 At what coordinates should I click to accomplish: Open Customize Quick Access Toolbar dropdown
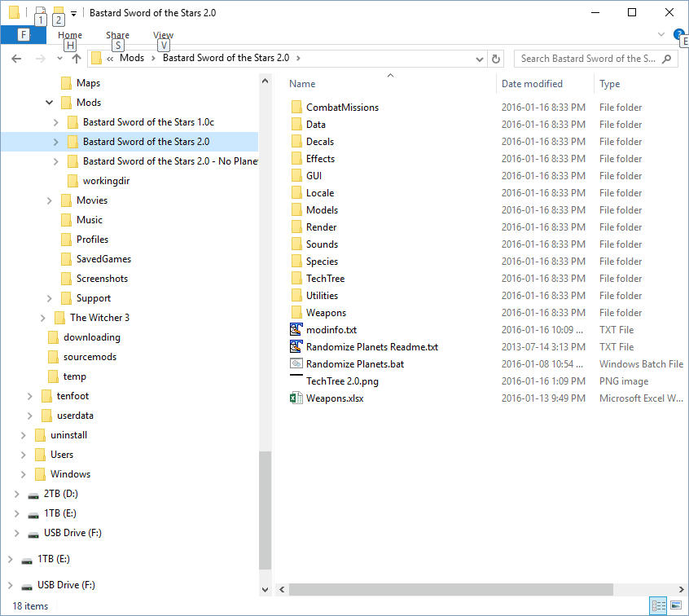coord(74,13)
